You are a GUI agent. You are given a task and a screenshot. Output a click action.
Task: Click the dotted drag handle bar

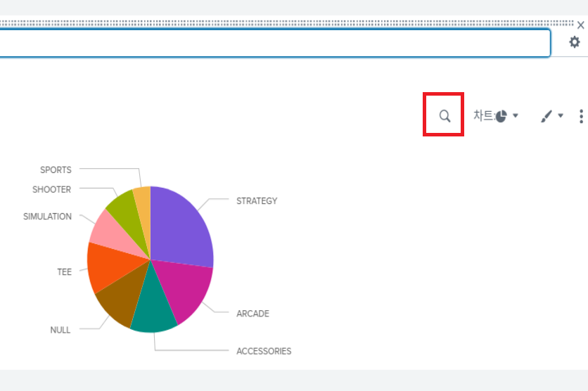[x=287, y=23]
